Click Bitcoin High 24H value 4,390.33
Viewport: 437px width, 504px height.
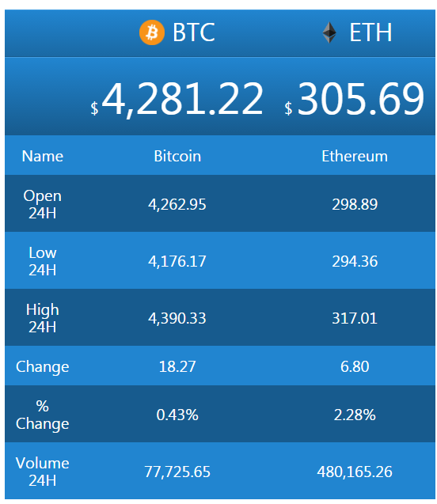[x=177, y=319]
